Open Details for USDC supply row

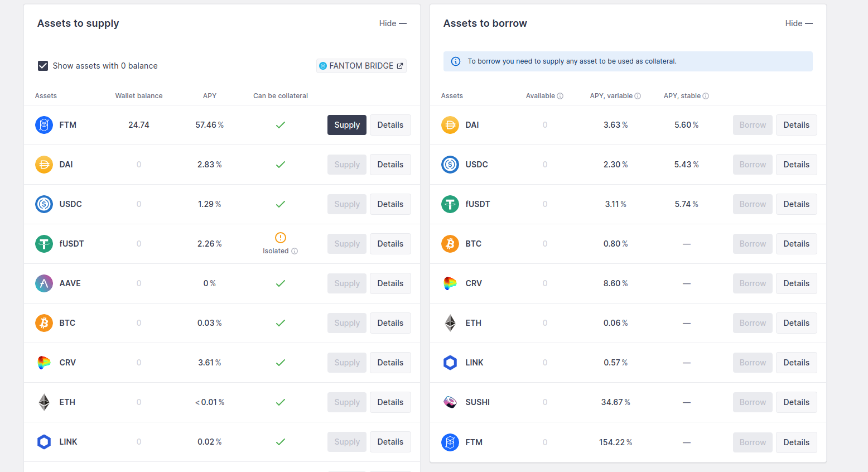pos(390,204)
